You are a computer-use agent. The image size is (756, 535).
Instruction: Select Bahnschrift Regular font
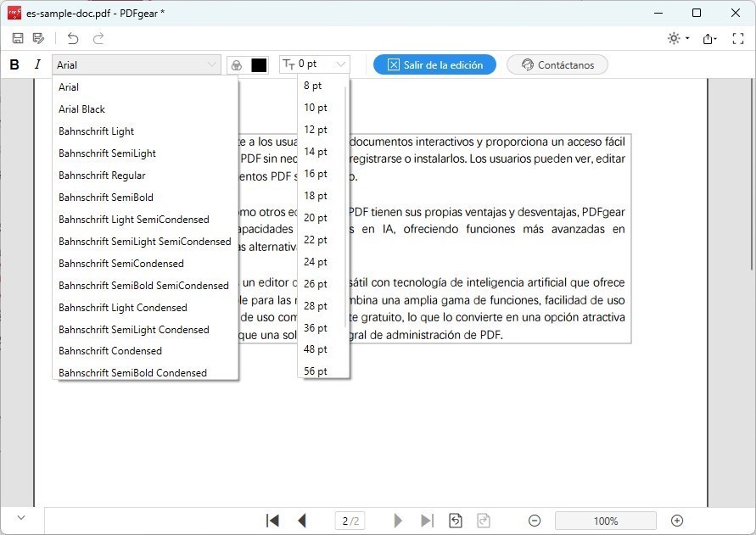[145, 176]
